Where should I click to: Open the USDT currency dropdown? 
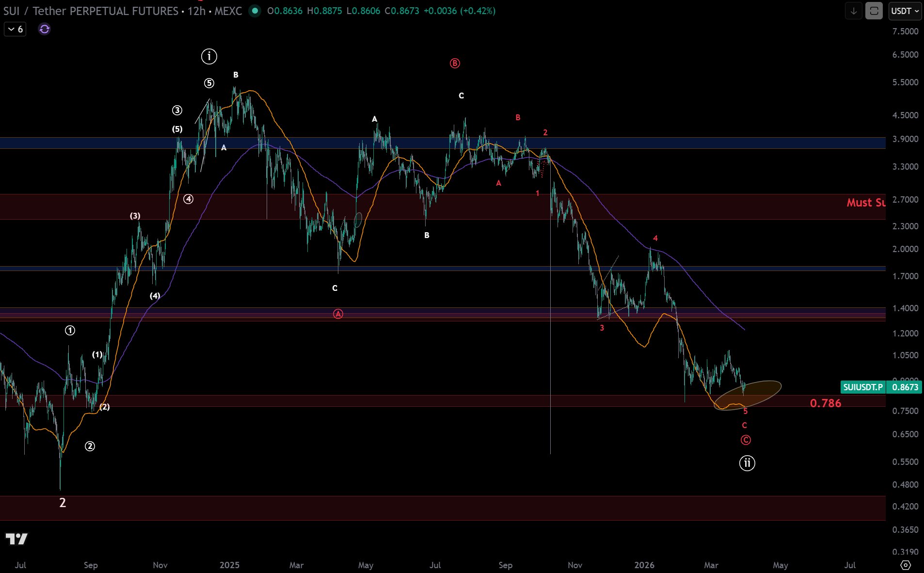point(905,11)
